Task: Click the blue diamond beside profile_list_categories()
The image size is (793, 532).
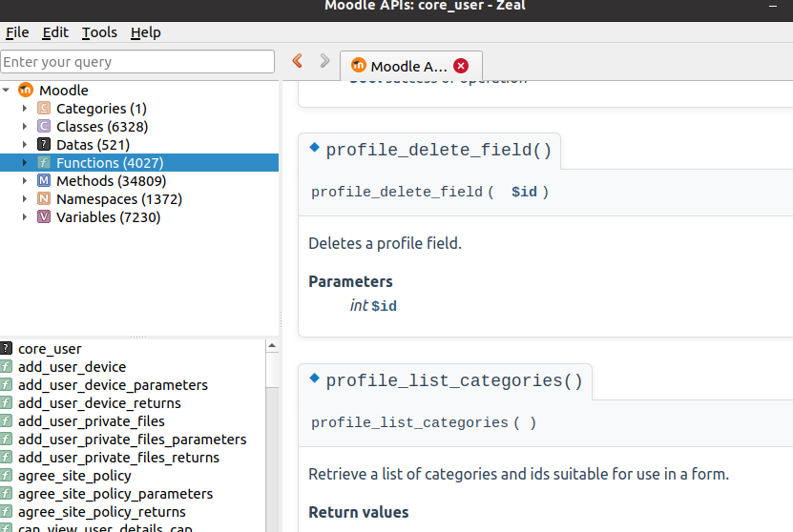Action: [315, 378]
